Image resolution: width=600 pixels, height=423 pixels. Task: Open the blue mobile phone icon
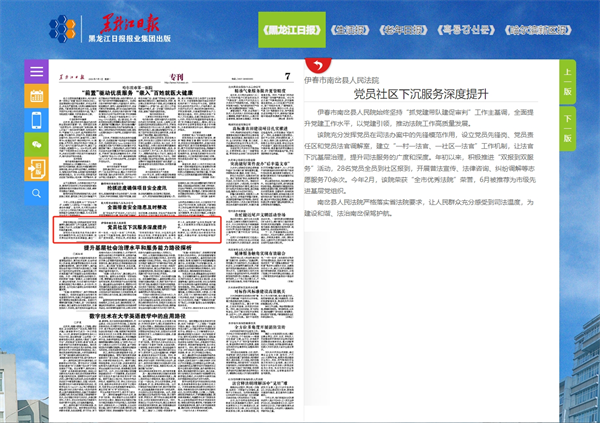(x=37, y=121)
